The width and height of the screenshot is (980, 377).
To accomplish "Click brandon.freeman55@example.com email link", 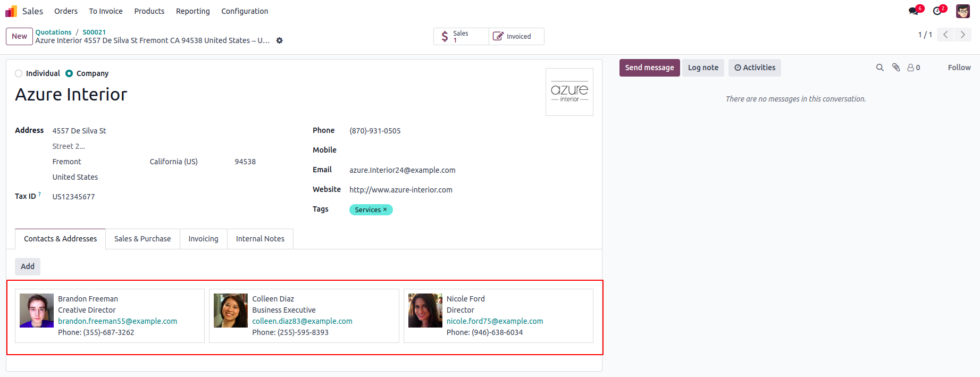I will 118,321.
